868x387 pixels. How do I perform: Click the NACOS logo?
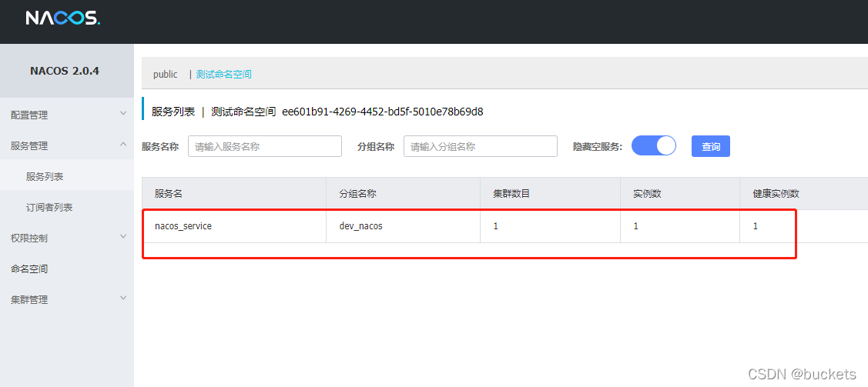(x=62, y=18)
